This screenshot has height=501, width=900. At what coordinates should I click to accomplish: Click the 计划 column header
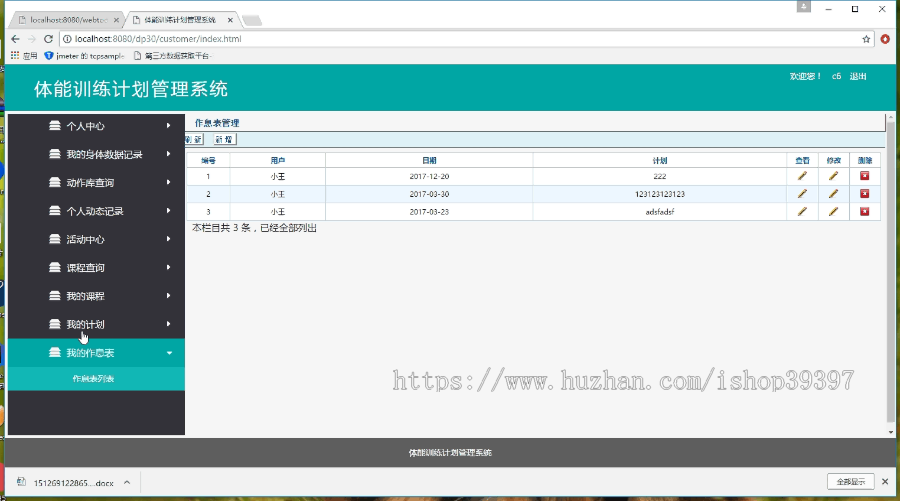660,161
